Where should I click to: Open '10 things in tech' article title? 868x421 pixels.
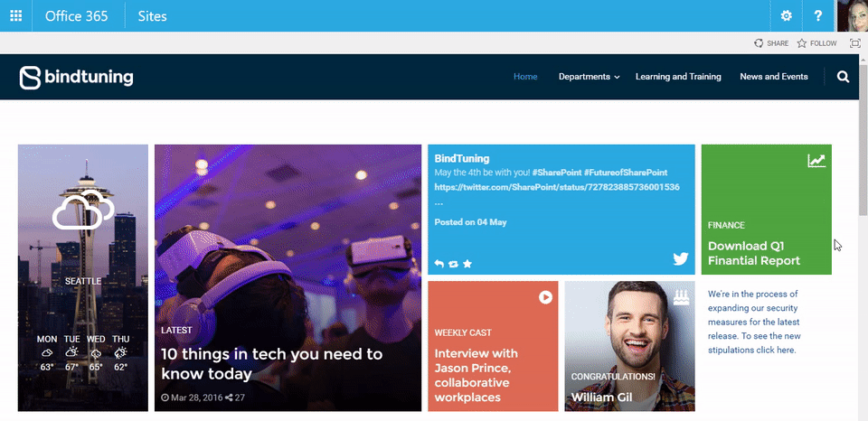click(x=272, y=364)
